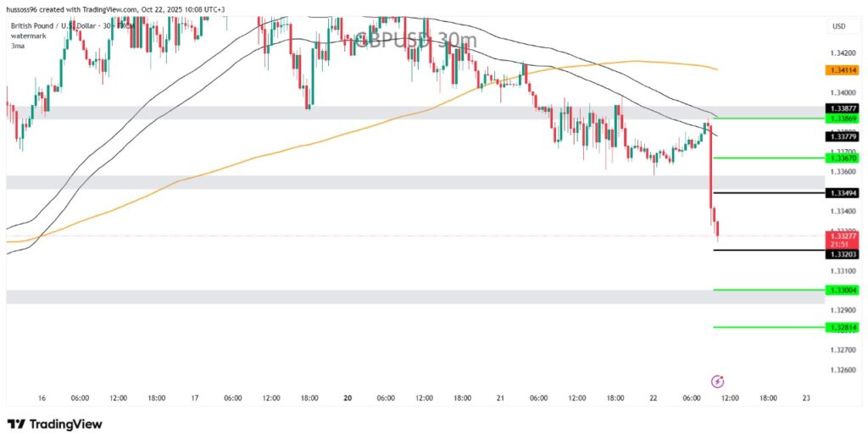This screenshot has width=868, height=442.
Task: Click the horizontal line at 1.33494
Action: click(763, 193)
